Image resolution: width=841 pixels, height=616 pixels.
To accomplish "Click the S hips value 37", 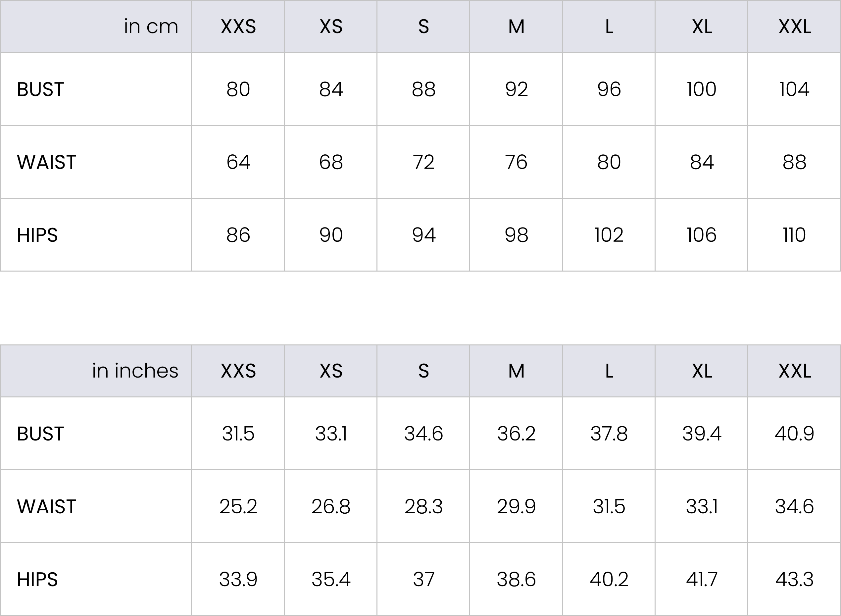I will (x=423, y=580).
